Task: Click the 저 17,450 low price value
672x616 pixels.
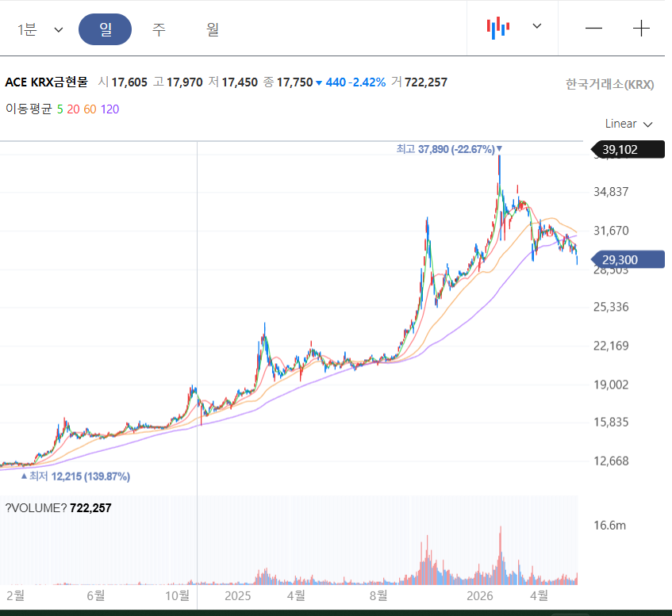Action: coord(233,82)
